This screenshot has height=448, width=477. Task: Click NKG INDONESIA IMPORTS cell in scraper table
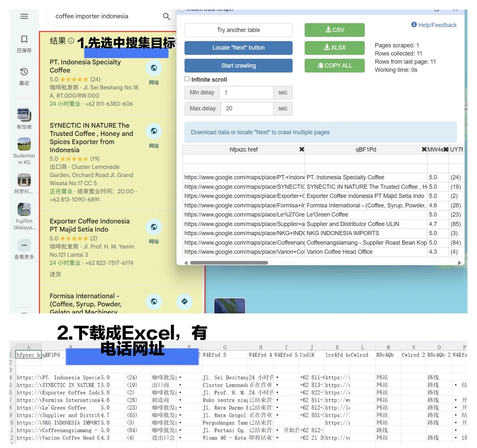(x=366, y=233)
